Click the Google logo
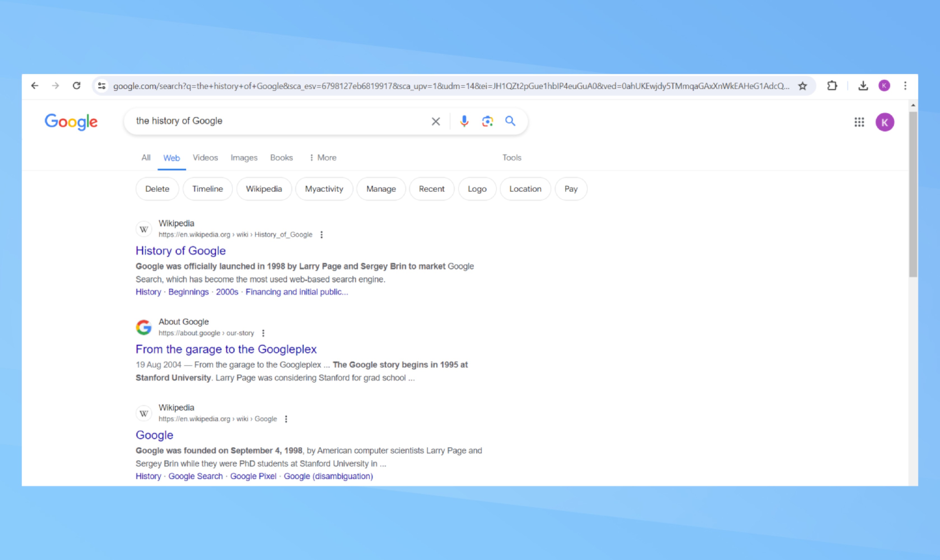The height and width of the screenshot is (560, 940). pos(71,122)
